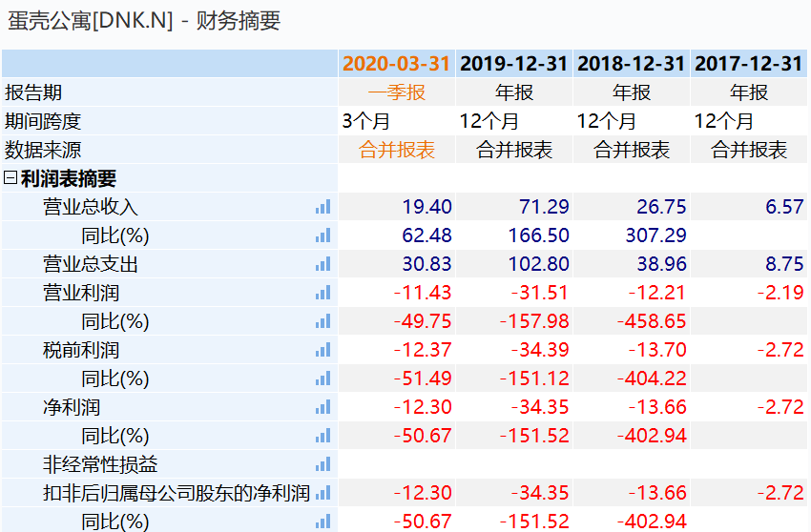The height and width of the screenshot is (532, 811).
Task: Select expense value 38.96
Action: pos(661,264)
